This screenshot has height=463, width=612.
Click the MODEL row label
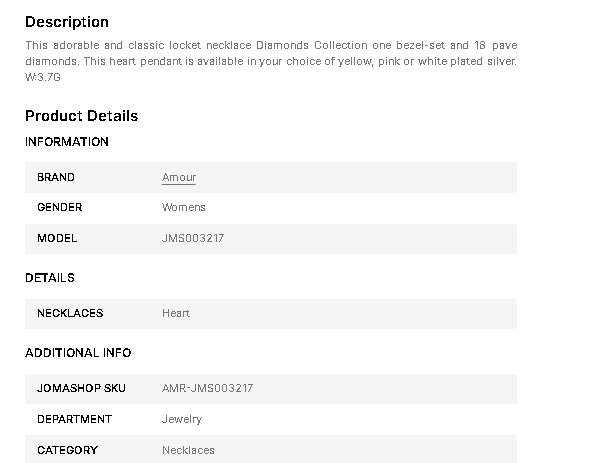coord(57,239)
